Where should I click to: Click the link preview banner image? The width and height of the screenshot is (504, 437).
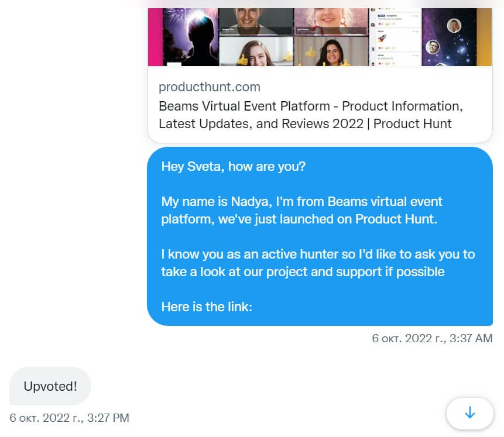(x=320, y=35)
